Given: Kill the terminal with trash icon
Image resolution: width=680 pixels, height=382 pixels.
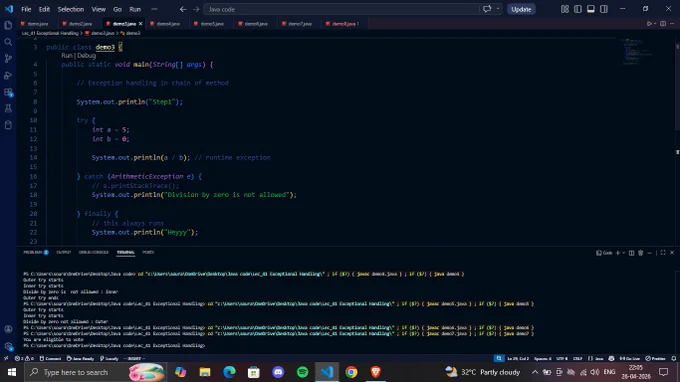Looking at the screenshot, I should (x=641, y=253).
